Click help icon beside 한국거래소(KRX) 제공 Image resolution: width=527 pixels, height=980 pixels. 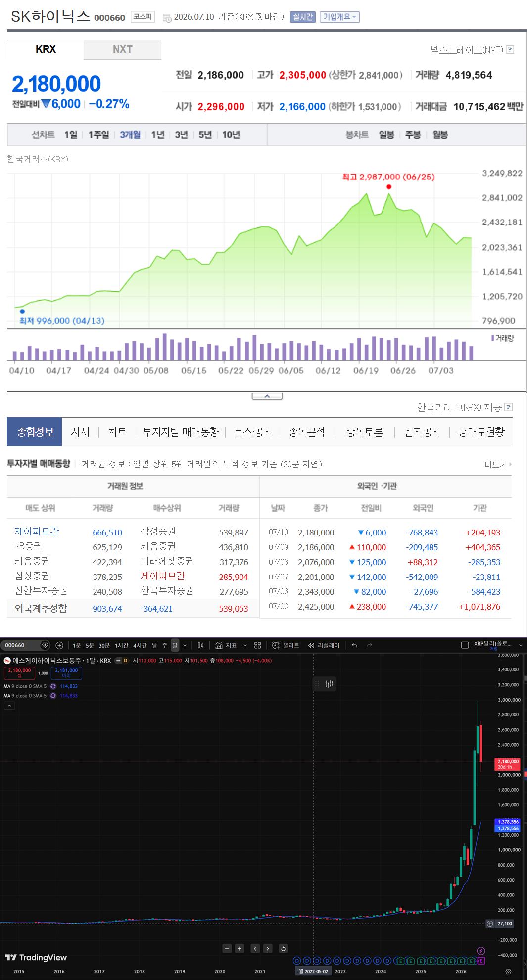[x=508, y=407]
